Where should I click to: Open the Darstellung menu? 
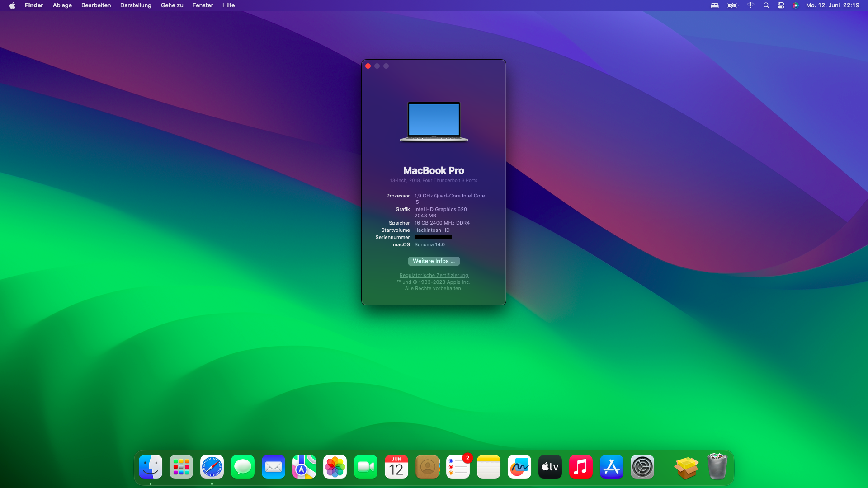(x=136, y=5)
